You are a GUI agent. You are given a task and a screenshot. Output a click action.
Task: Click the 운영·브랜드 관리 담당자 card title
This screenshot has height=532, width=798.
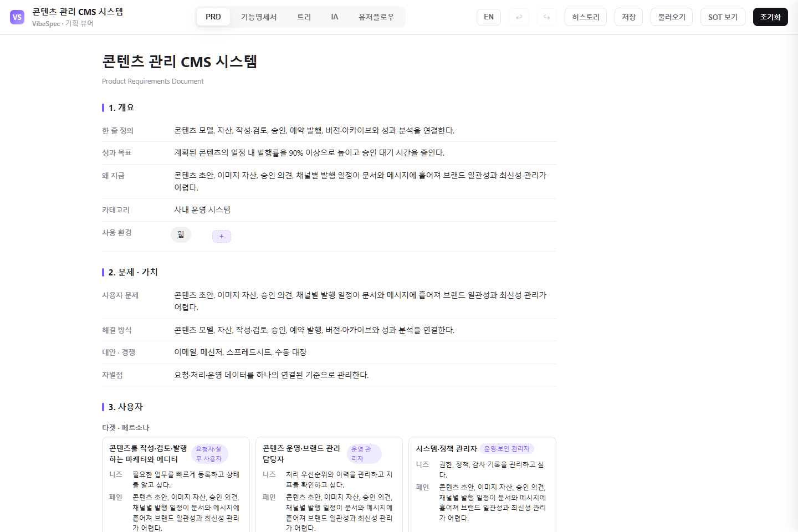tap(301, 454)
